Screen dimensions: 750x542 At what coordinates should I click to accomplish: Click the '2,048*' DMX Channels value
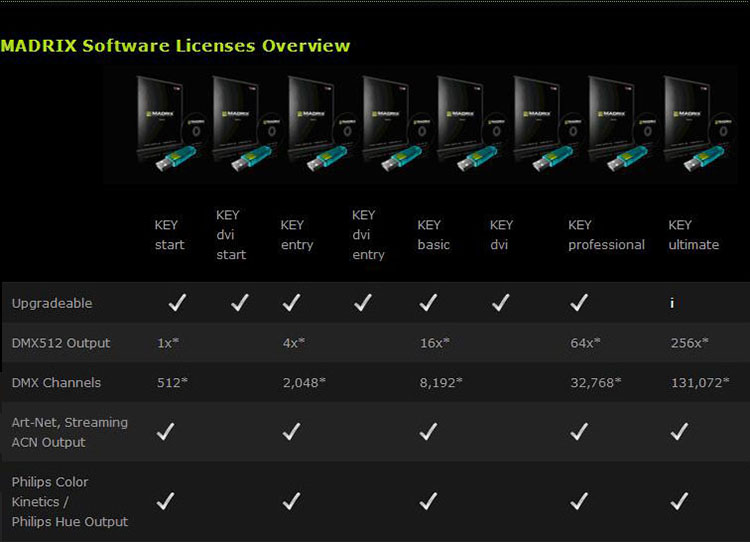coord(304,383)
